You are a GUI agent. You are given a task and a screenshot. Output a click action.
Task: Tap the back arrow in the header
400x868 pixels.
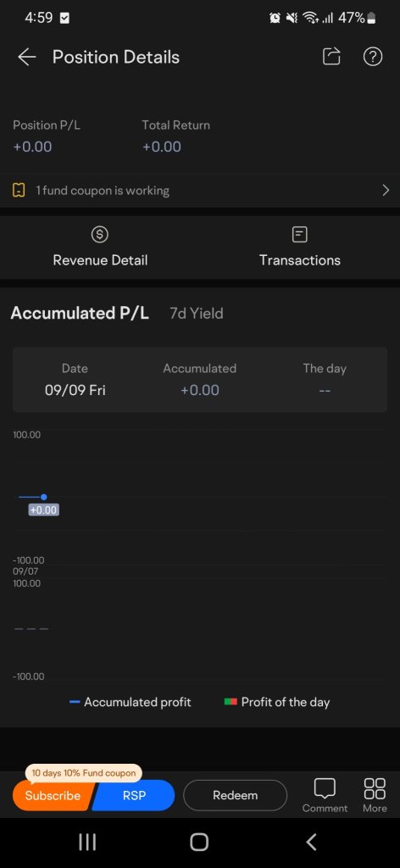coord(26,57)
